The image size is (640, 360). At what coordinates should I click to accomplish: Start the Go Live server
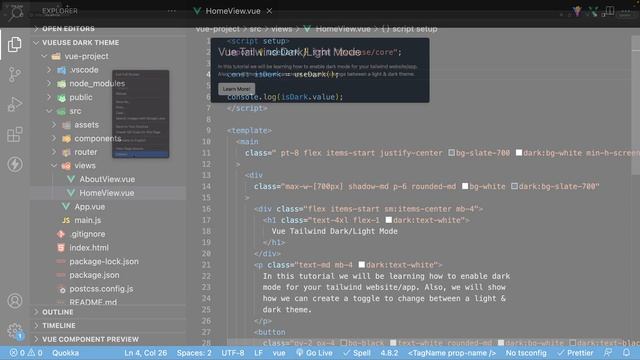[314, 353]
